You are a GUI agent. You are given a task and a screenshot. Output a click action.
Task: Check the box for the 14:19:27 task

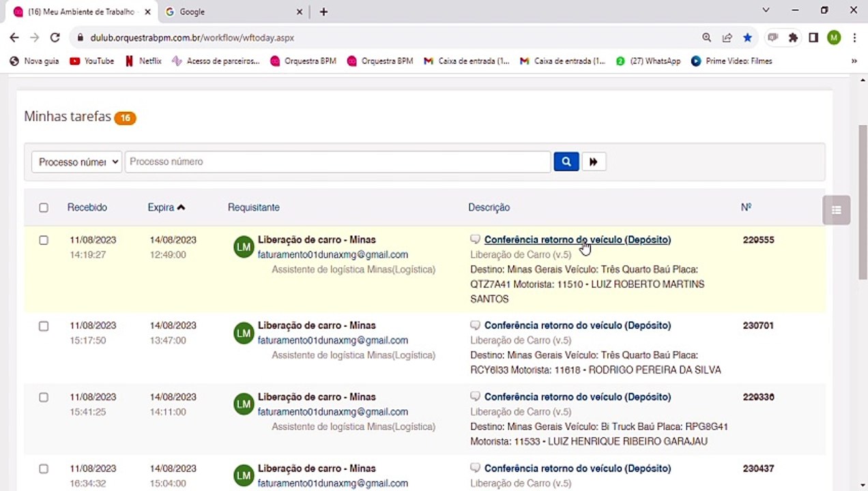(x=44, y=240)
